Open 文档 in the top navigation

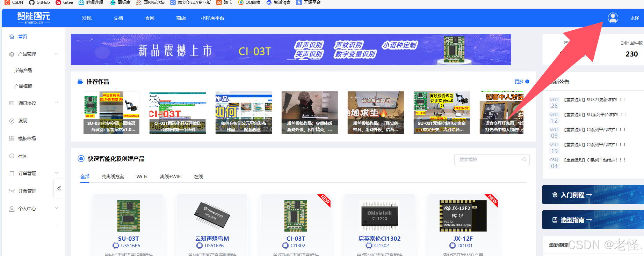118,18
